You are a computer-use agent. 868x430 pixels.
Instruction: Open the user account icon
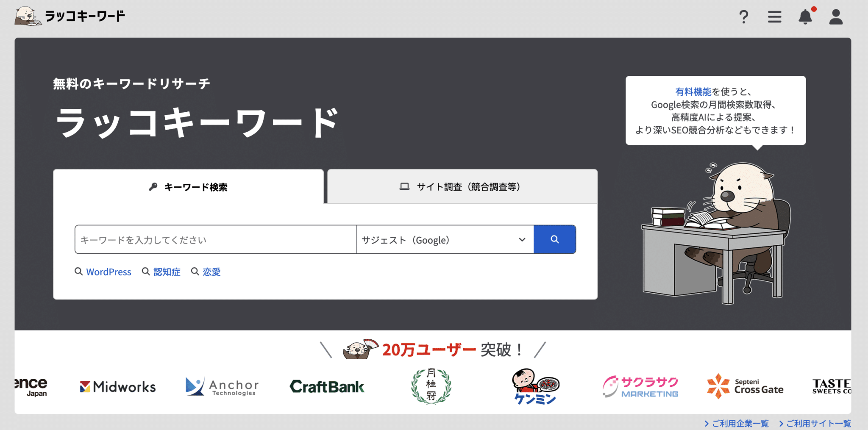(836, 17)
